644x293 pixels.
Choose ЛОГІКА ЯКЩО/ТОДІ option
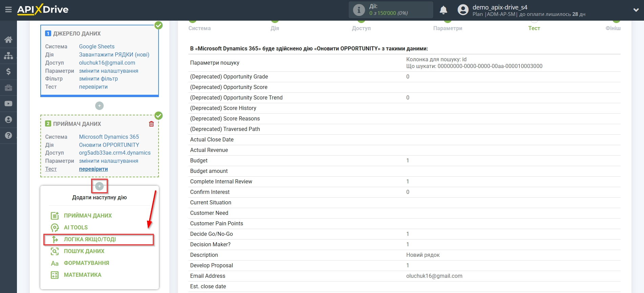90,239
